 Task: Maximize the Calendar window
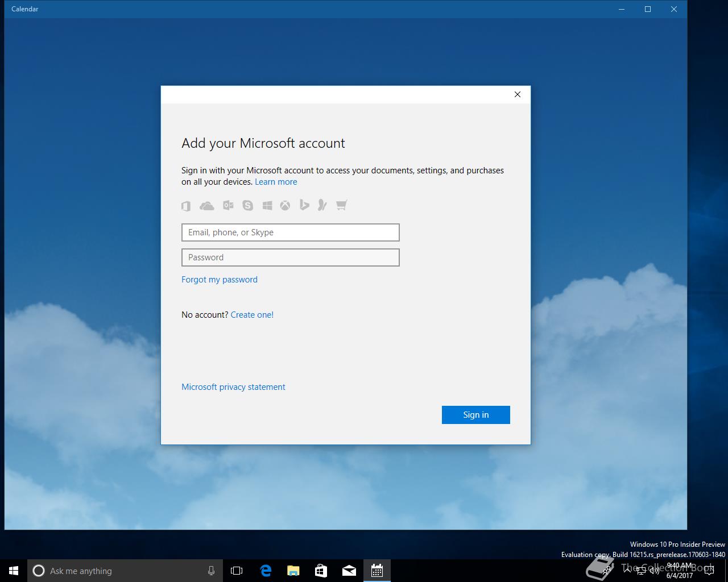pyautogui.click(x=647, y=9)
